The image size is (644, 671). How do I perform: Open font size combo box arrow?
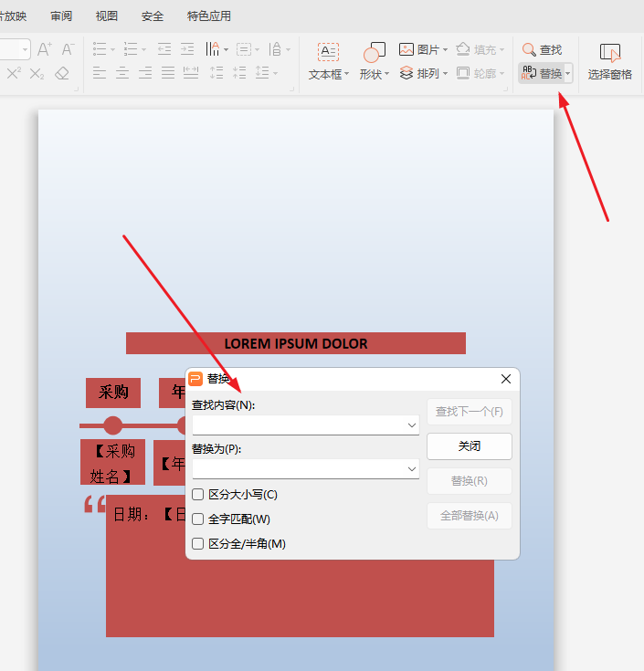[x=25, y=49]
